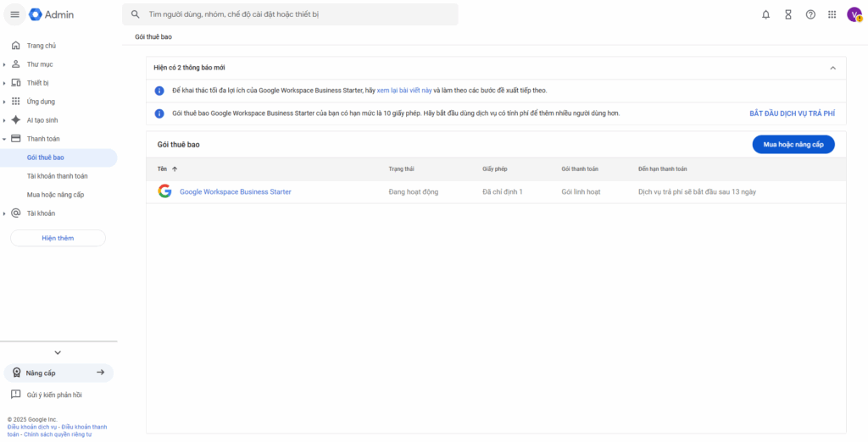Viewport: 868px width, 442px height.
Task: Click BẮT ĐẦU DỊCH VỤ TRẢ PHÍ link
Action: click(792, 113)
